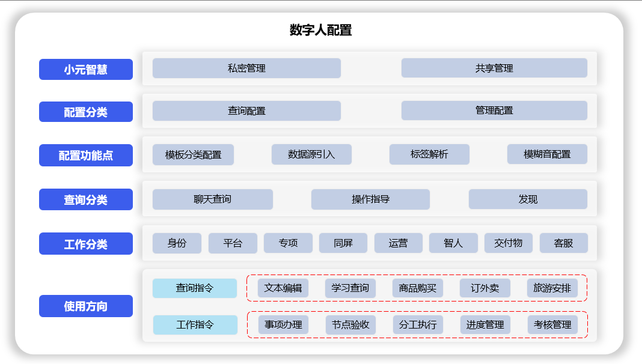Click the 共享管理 button
The height and width of the screenshot is (364, 642).
click(x=494, y=68)
